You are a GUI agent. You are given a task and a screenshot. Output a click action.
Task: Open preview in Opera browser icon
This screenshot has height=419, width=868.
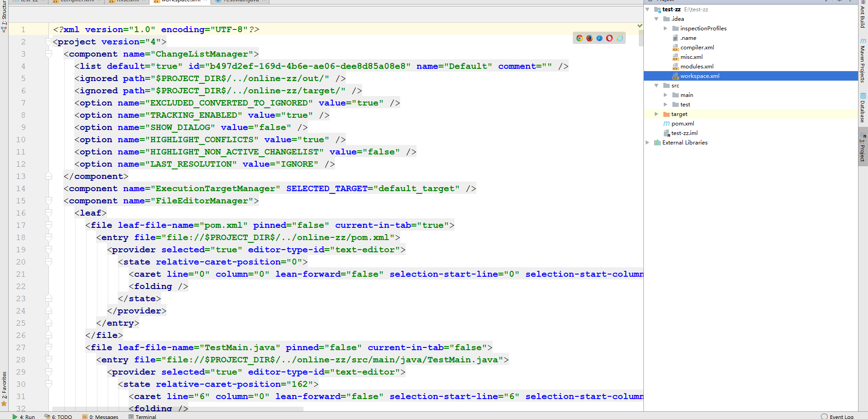click(609, 38)
